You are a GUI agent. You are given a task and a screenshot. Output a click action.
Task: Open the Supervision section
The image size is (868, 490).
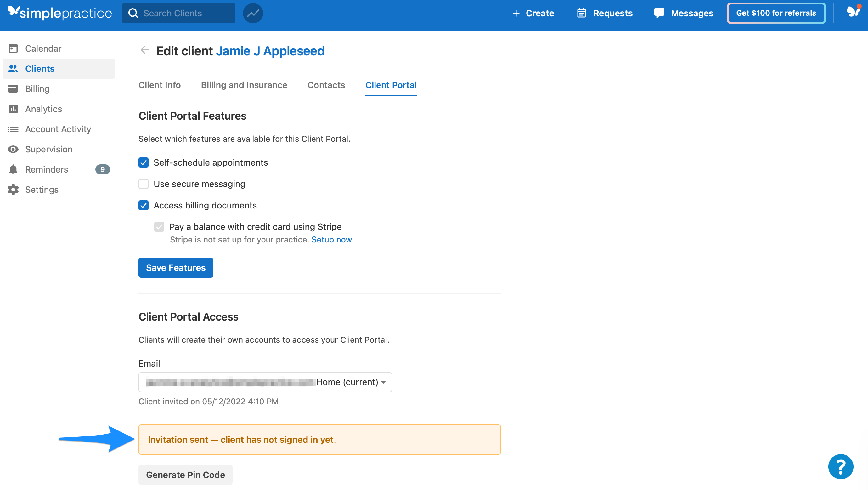click(49, 149)
